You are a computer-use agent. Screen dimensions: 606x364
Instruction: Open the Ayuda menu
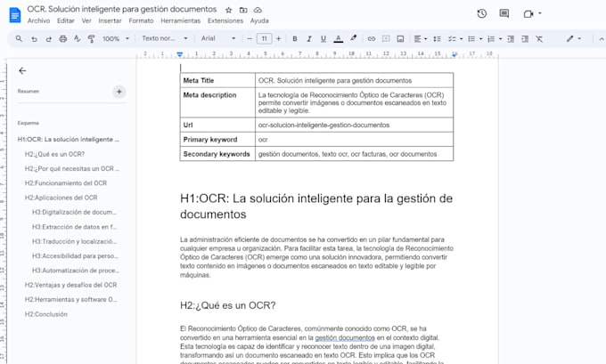[x=259, y=20]
